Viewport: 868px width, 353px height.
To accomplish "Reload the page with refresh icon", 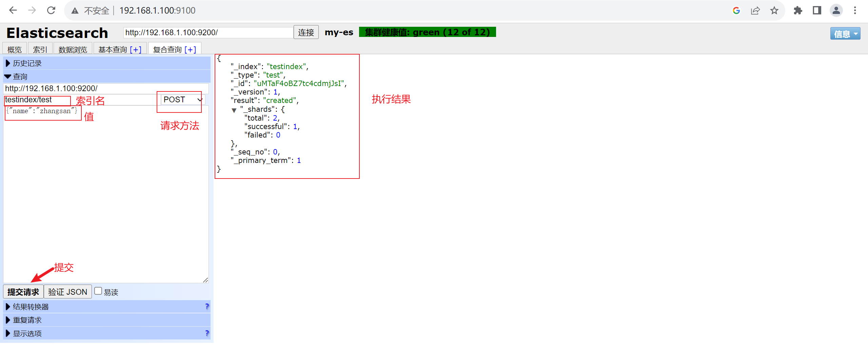I will (51, 11).
